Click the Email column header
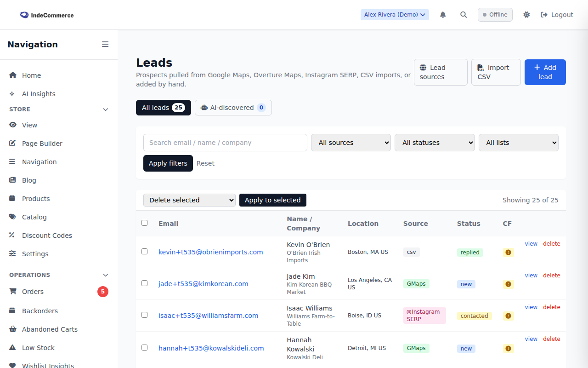This screenshot has width=588, height=368. point(168,224)
